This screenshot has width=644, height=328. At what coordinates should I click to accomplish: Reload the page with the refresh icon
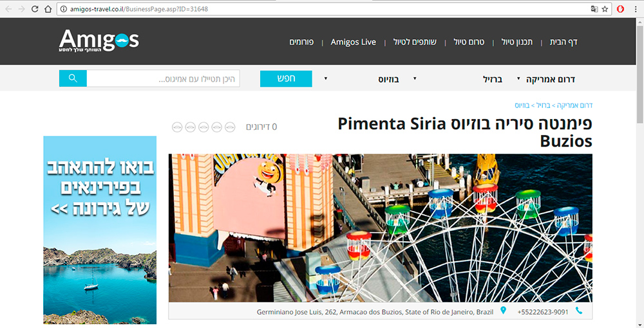click(x=35, y=9)
